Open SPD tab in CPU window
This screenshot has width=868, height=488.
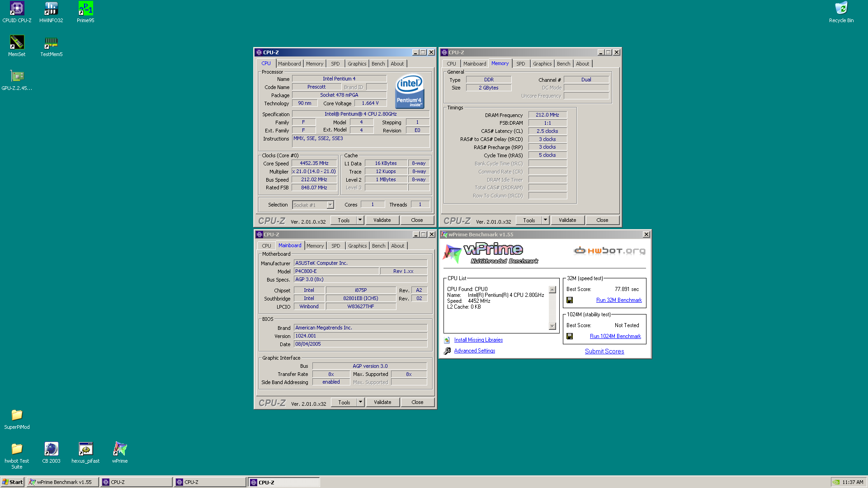coord(335,64)
